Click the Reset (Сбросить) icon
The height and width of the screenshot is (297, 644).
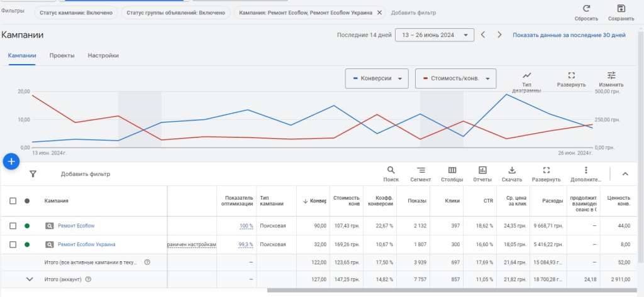(587, 9)
